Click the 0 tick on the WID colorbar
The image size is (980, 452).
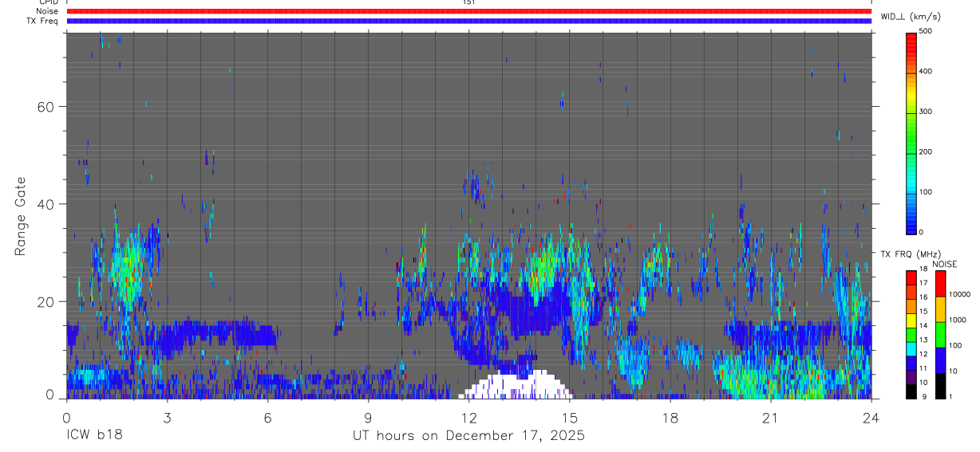[x=921, y=232]
